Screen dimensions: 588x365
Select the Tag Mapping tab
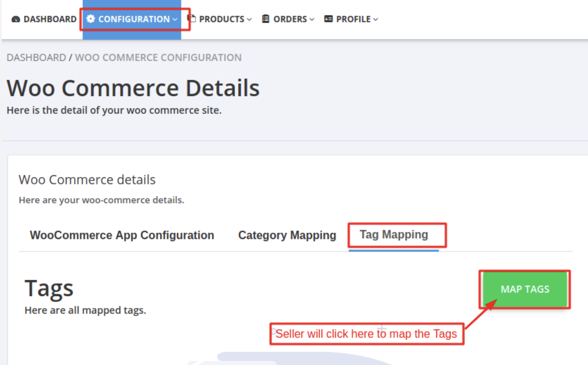(394, 235)
